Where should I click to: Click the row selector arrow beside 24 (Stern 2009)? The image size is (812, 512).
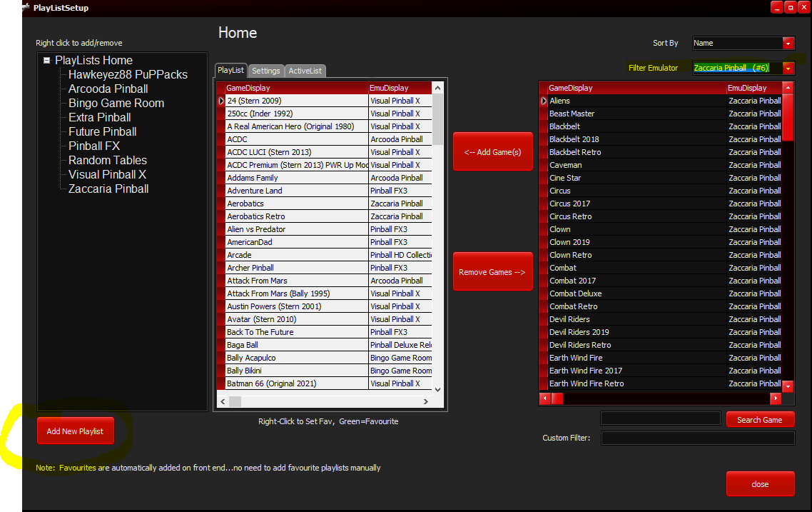[x=221, y=101]
